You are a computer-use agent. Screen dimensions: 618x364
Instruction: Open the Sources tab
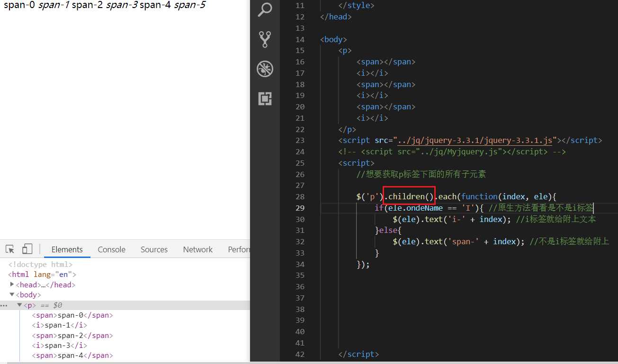point(154,249)
